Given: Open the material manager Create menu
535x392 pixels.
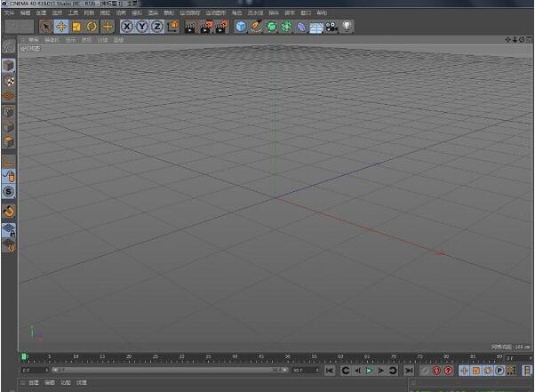Looking at the screenshot, I should point(34,383).
